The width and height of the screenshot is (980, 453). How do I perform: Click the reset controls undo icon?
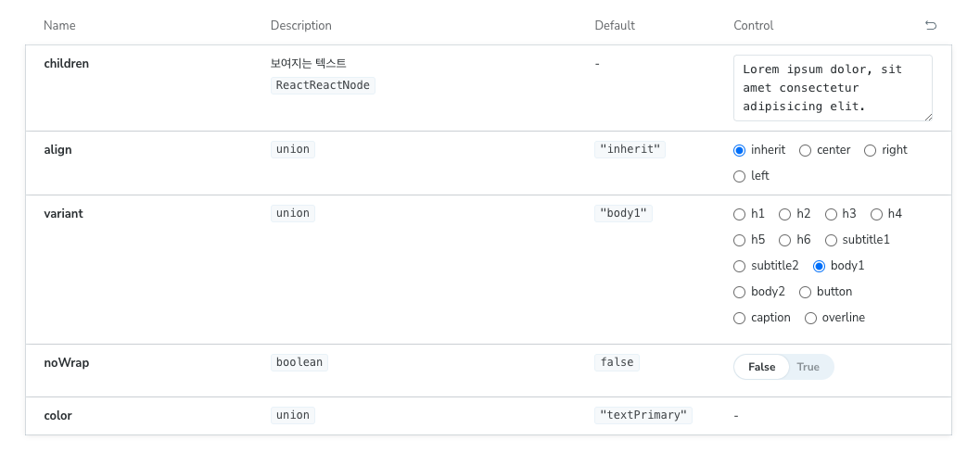[930, 25]
